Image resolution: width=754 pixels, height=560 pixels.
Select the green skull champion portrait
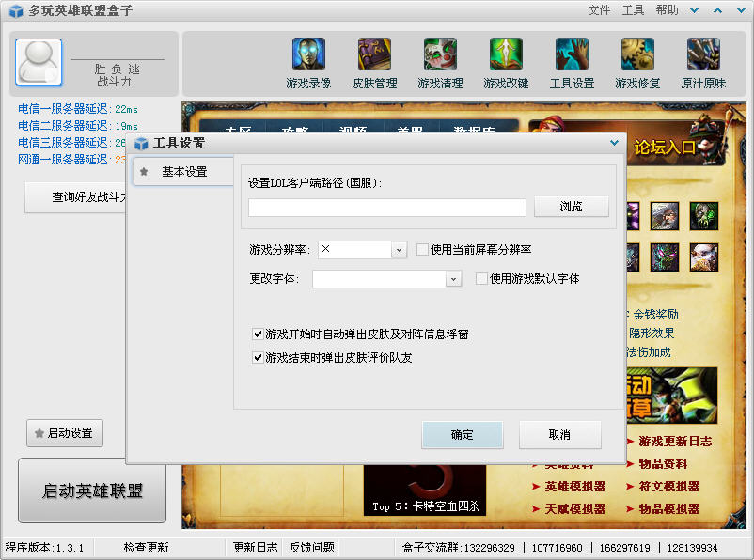tap(704, 216)
